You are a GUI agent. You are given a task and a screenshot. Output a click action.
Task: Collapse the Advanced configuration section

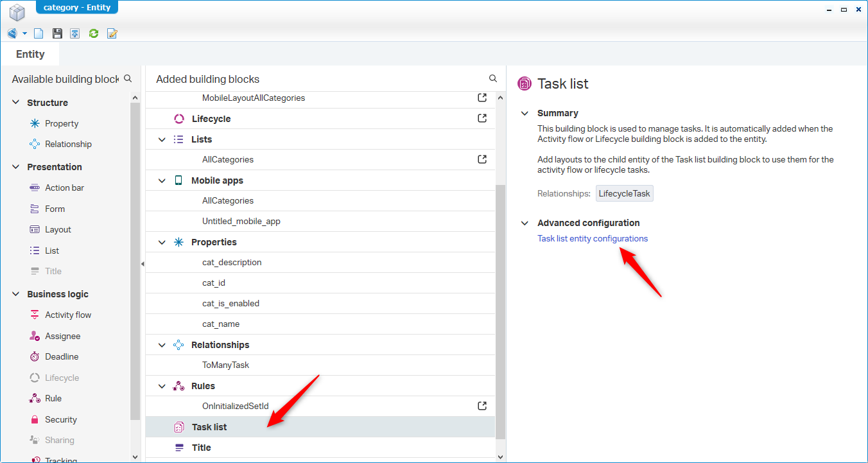525,223
